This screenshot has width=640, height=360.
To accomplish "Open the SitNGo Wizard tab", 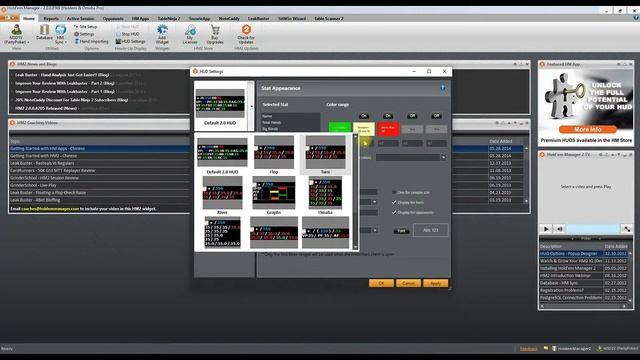I will [x=292, y=18].
